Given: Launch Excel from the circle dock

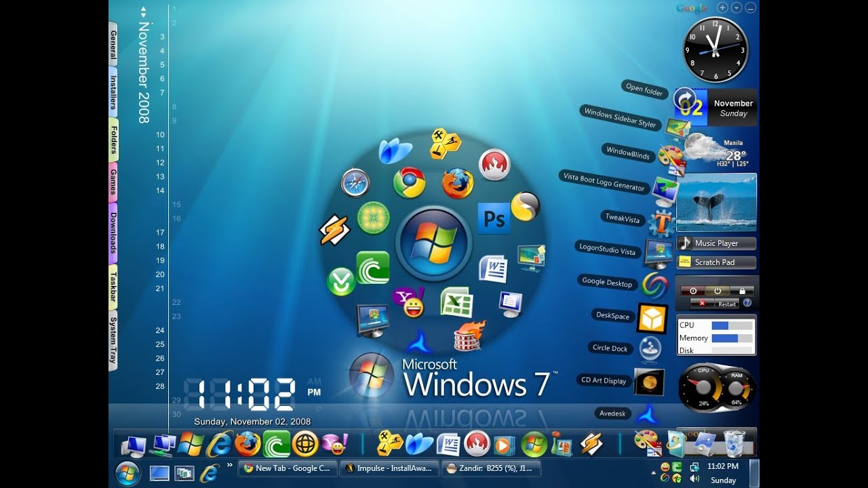Looking at the screenshot, I should (456, 302).
